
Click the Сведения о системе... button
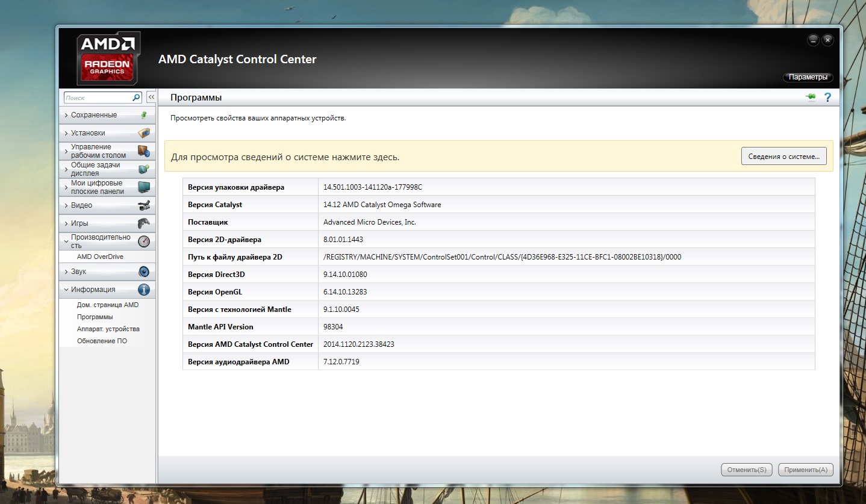(x=783, y=156)
